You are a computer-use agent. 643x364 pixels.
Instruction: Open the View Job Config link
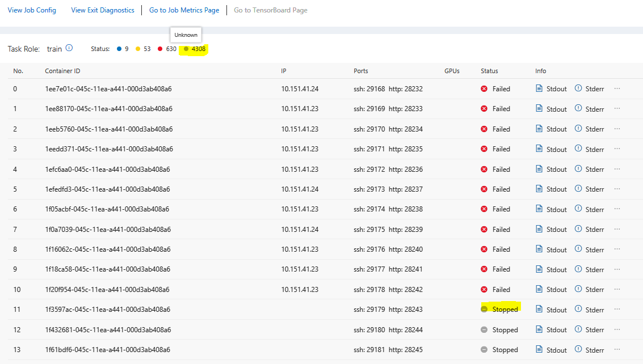32,10
